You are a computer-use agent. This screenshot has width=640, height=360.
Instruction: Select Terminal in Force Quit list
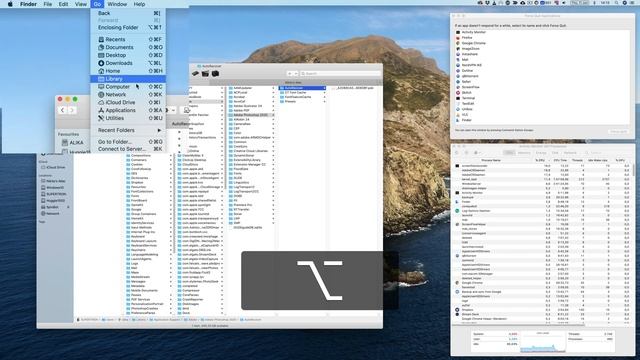(541, 98)
